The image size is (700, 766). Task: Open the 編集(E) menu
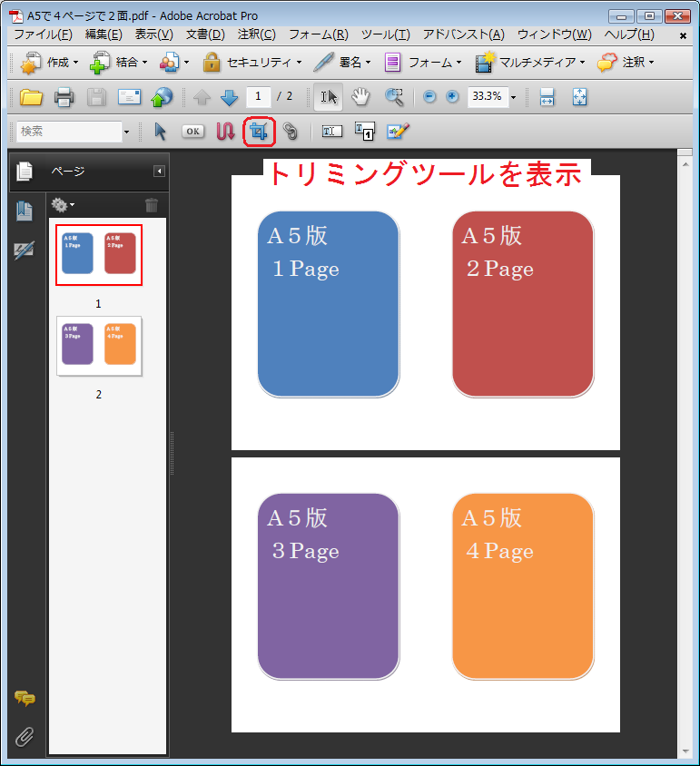coord(104,34)
